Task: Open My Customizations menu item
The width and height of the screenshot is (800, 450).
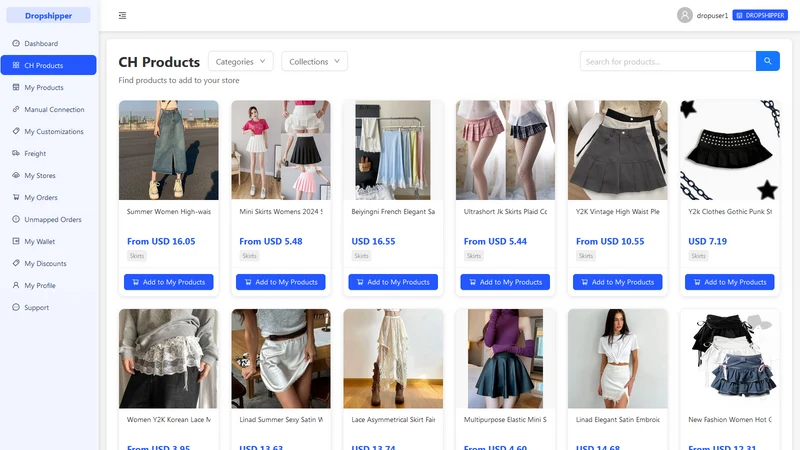Action: pyautogui.click(x=48, y=131)
